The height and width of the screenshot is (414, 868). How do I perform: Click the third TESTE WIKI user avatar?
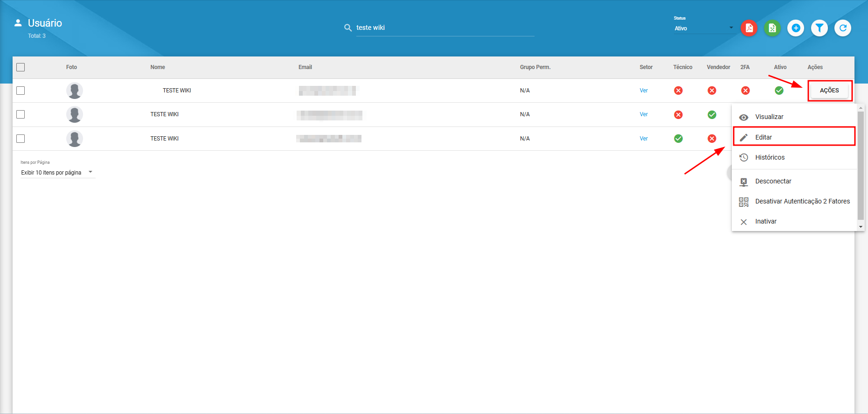tap(75, 139)
